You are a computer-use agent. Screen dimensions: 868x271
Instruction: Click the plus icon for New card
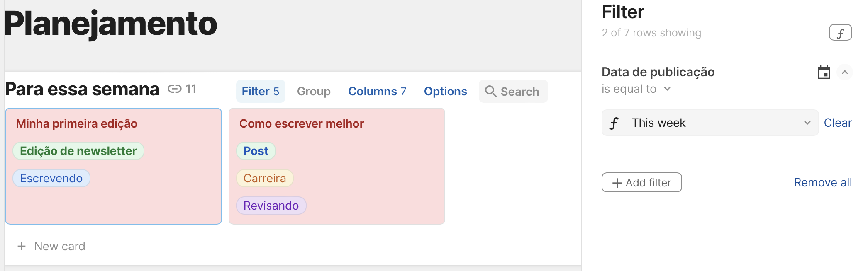[x=22, y=246]
